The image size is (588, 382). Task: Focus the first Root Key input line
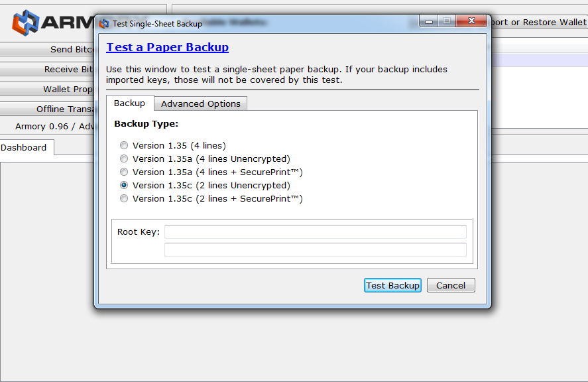pyautogui.click(x=316, y=232)
